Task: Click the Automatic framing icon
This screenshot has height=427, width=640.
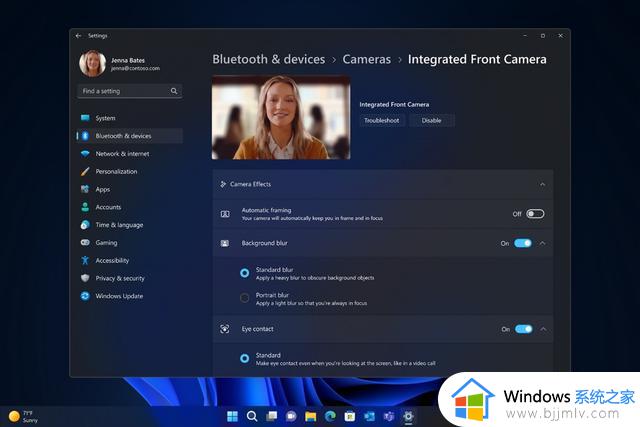Action: [x=225, y=214]
